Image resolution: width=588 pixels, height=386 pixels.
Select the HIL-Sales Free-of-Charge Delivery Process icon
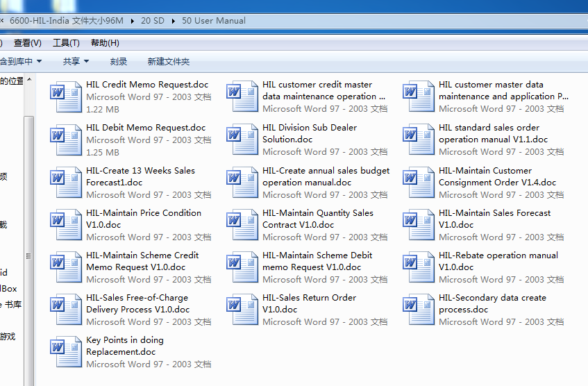click(66, 310)
